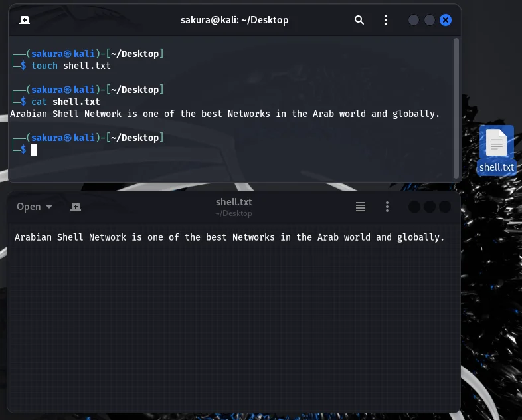Open the terminal three-dot menu
This screenshot has width=522, height=420.
(385, 20)
